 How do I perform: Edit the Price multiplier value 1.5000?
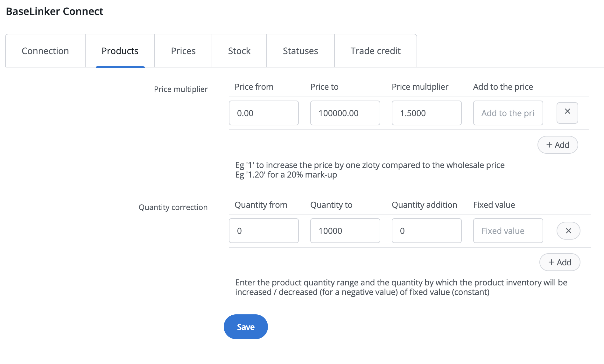(426, 113)
